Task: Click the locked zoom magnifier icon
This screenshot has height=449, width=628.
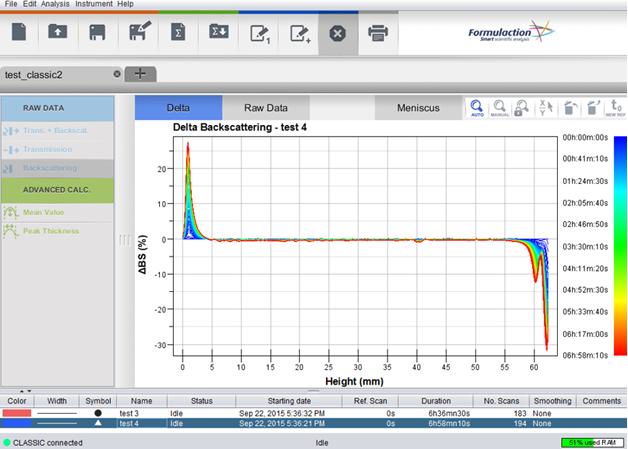Action: tap(521, 108)
